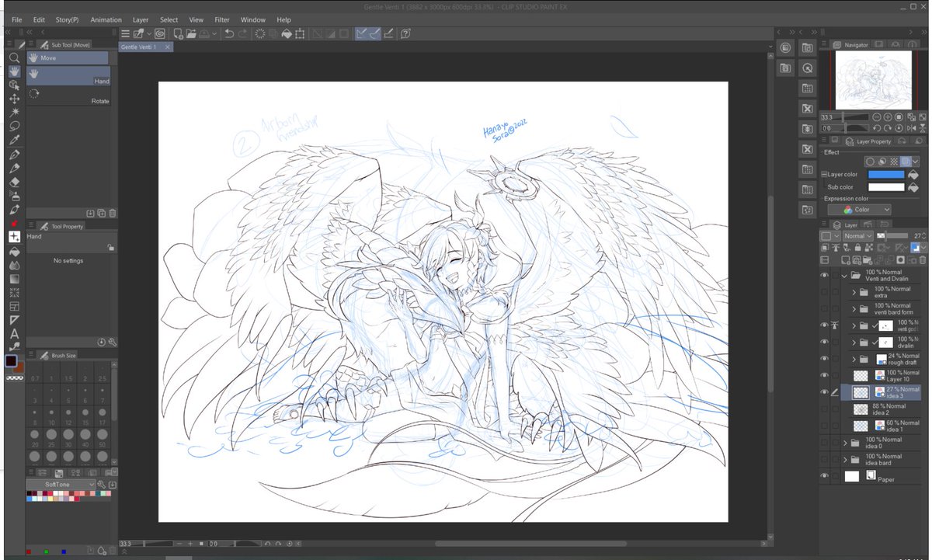Hide the Paper layer
Screen dimensions: 932x560
click(825, 476)
